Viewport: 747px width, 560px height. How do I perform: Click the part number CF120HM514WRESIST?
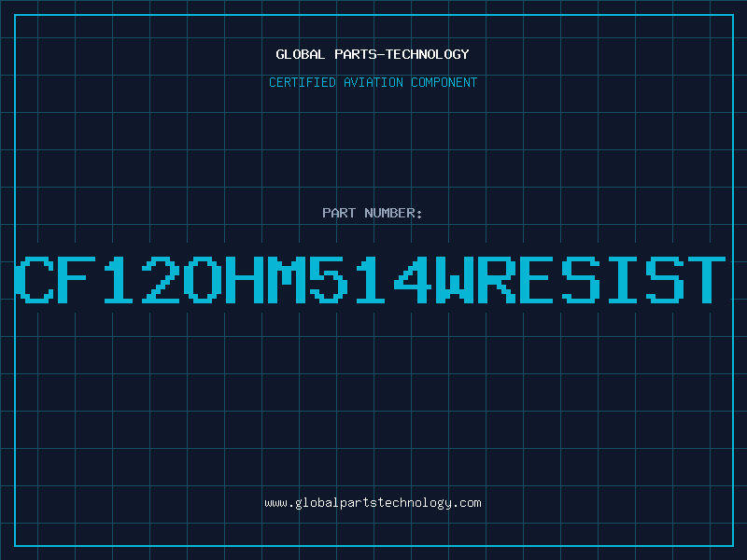[371, 280]
